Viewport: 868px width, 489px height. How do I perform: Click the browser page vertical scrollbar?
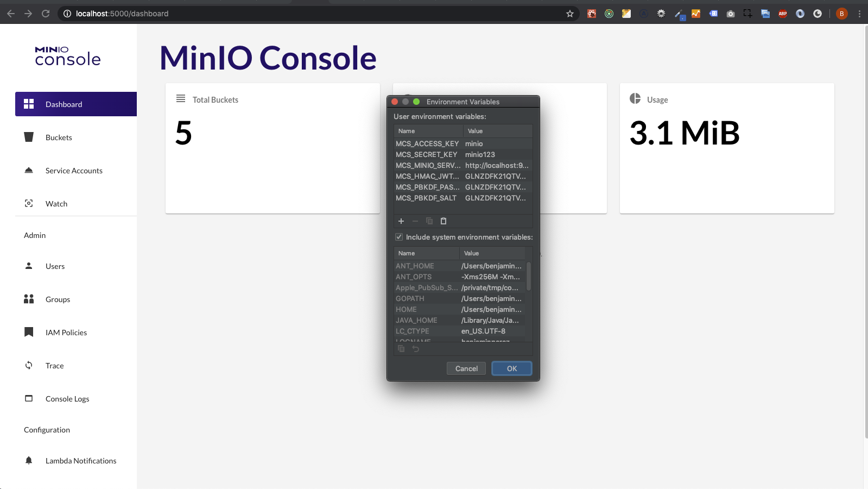pyautogui.click(x=865, y=231)
